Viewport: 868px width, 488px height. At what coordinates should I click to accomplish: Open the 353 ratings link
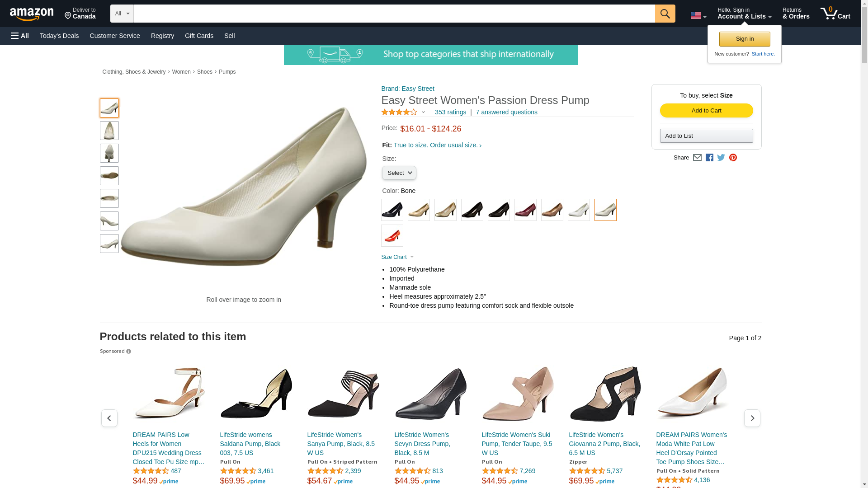(x=450, y=112)
